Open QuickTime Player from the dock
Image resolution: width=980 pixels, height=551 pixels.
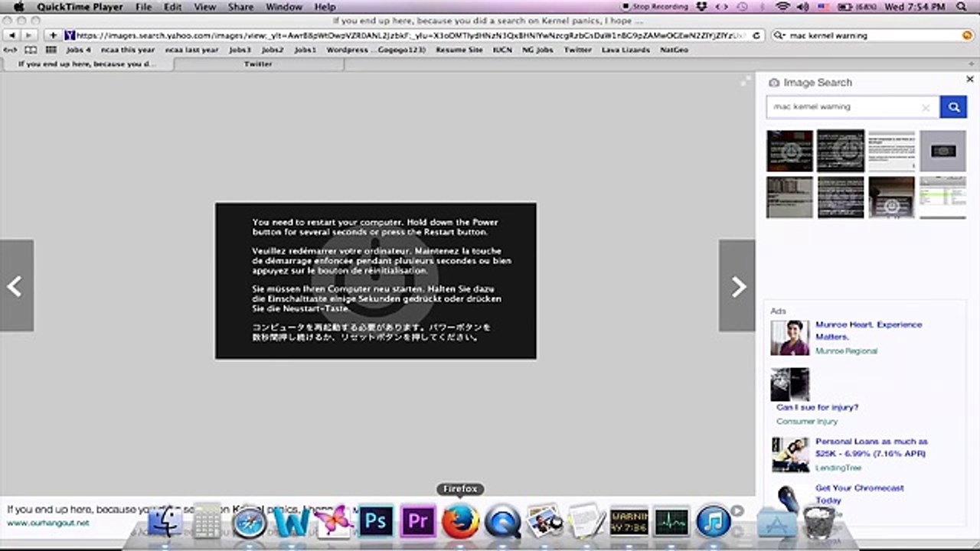pos(502,522)
